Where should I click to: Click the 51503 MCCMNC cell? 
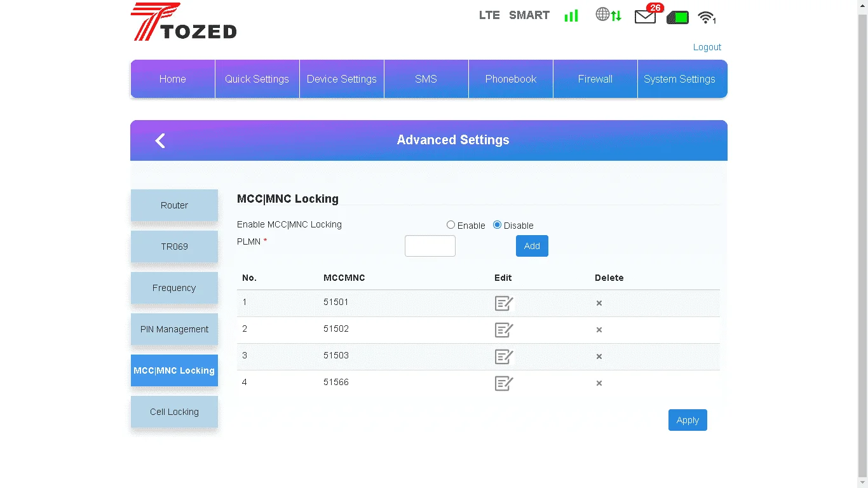[x=336, y=356]
